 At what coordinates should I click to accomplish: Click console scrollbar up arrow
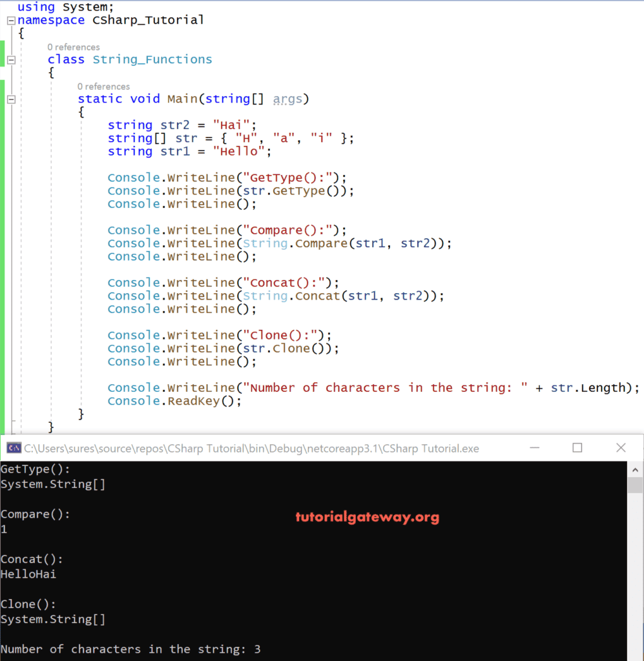coord(635,470)
